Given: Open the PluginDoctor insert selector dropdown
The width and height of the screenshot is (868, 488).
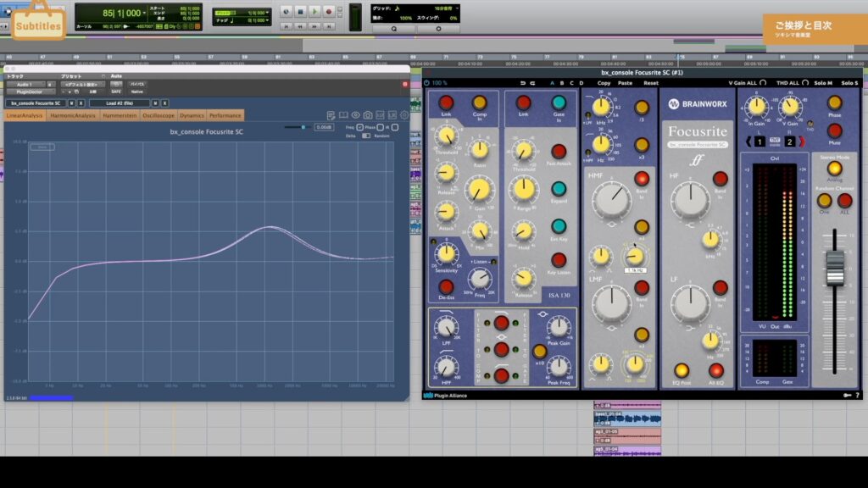Looking at the screenshot, I should pos(30,91).
